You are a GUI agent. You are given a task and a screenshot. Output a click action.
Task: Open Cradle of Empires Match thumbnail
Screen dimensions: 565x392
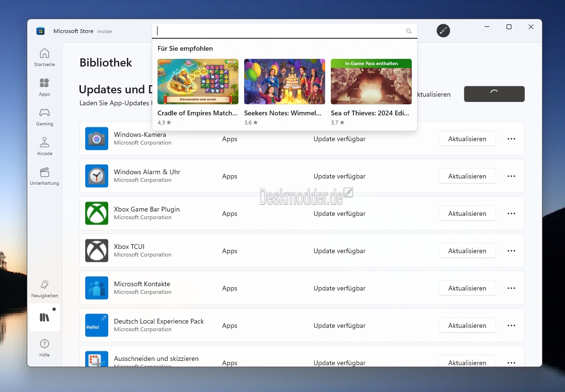[198, 82]
